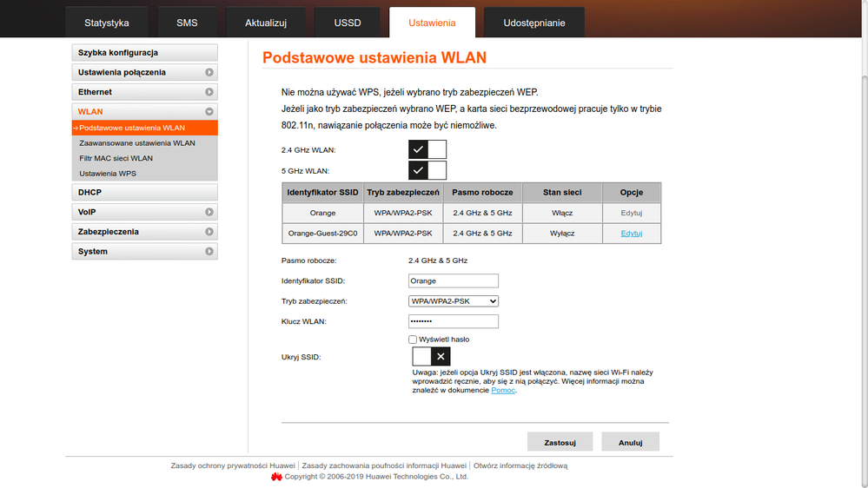Click Edytuj for the Orange SSID row
868x488 pixels.
pos(631,213)
